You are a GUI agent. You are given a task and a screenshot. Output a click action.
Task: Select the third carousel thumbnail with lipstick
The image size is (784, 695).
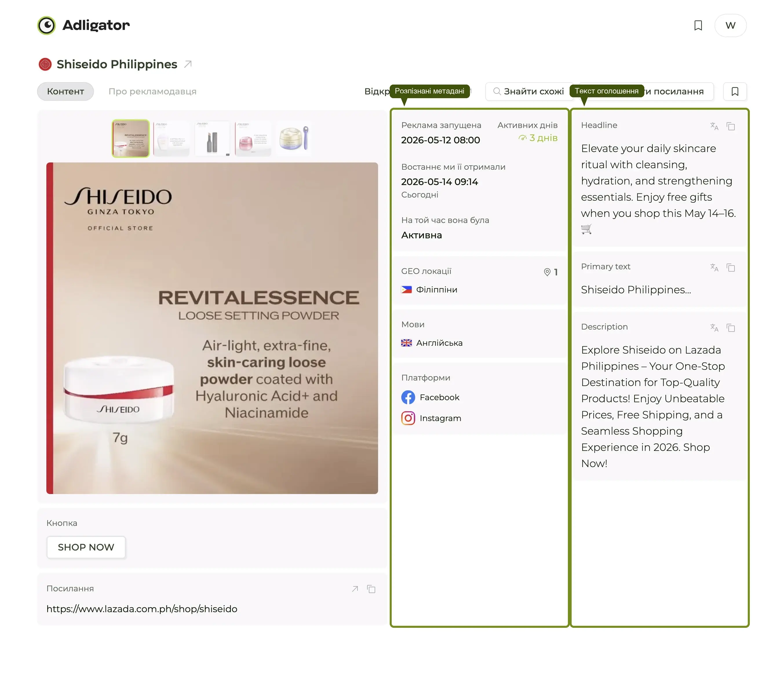click(x=212, y=138)
